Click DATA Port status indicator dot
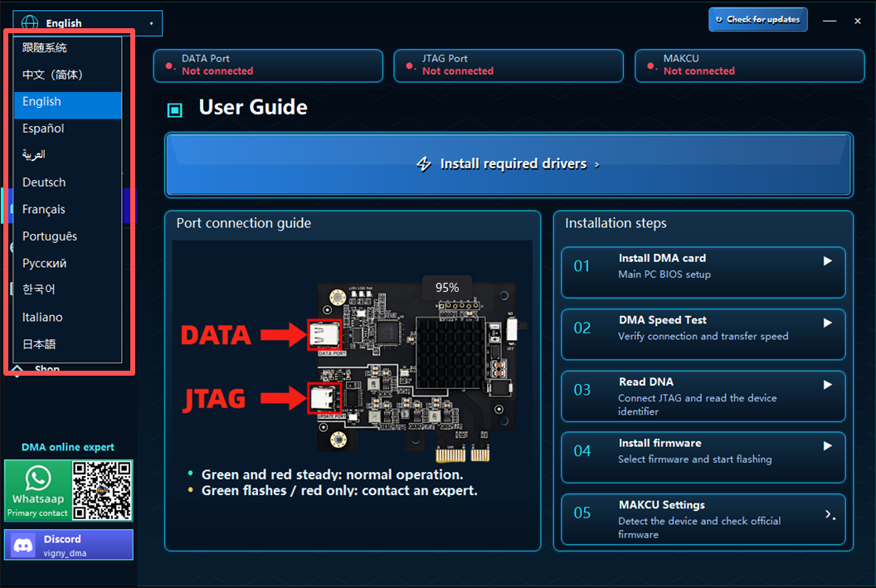This screenshot has height=588, width=876. (168, 66)
